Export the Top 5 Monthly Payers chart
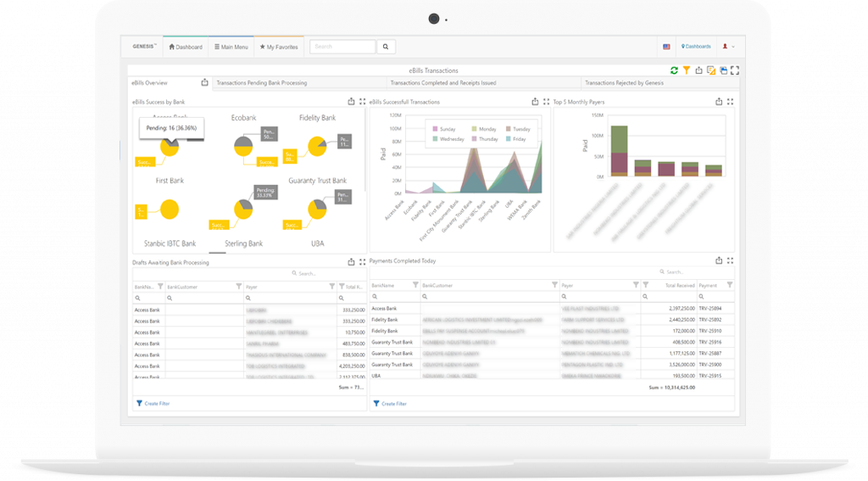The image size is (868, 481). (x=719, y=101)
